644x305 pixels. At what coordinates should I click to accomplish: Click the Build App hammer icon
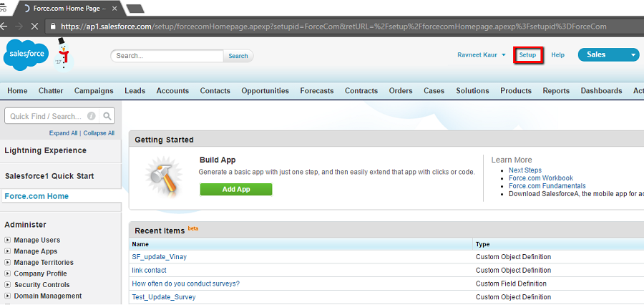[163, 175]
